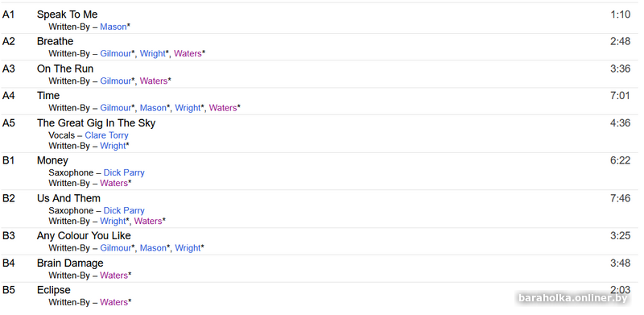Open the Mason link under Speak To Me
Image resolution: width=644 pixels, height=315 pixels.
(114, 27)
